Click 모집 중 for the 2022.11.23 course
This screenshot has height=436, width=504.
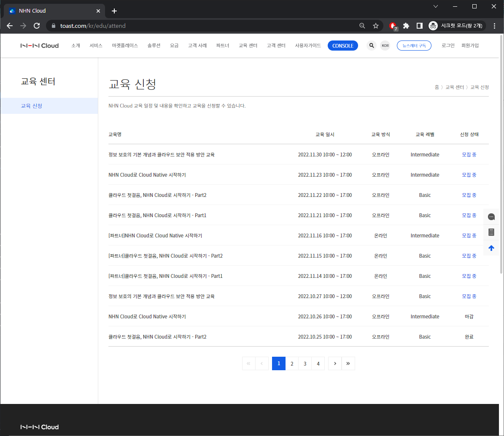tap(469, 175)
